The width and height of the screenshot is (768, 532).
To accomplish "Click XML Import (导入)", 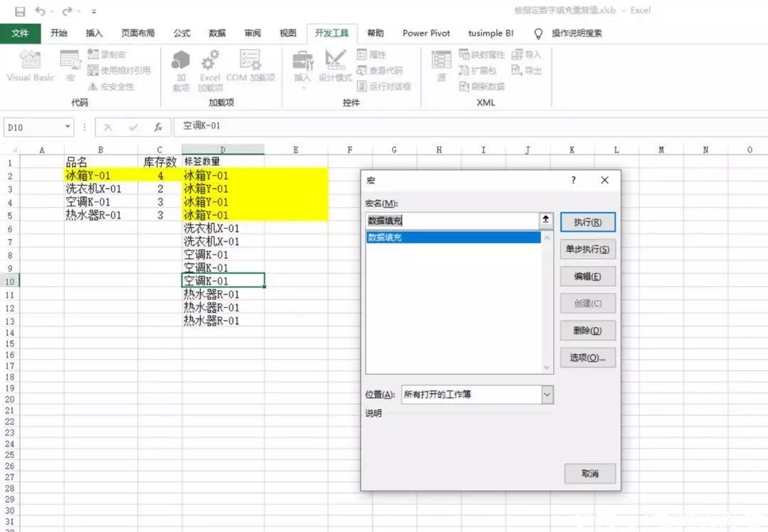I will [526, 54].
